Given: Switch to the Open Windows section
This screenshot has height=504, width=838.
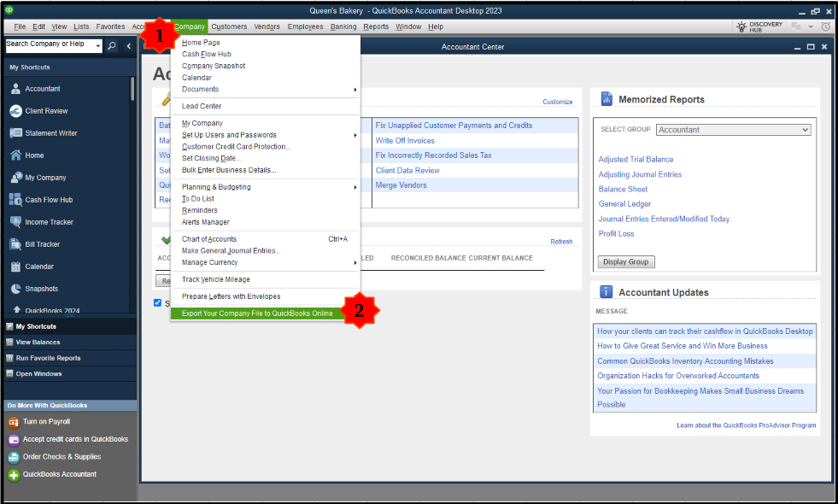Looking at the screenshot, I should click(x=68, y=374).
